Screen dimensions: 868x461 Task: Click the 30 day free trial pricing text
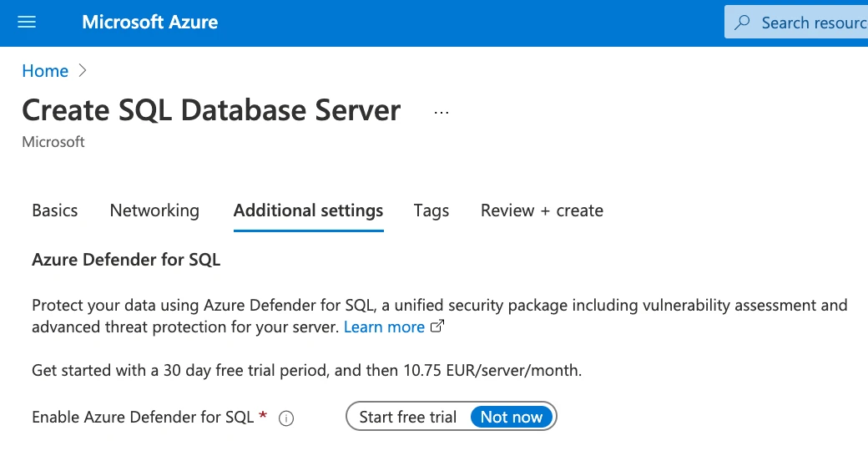(x=306, y=370)
